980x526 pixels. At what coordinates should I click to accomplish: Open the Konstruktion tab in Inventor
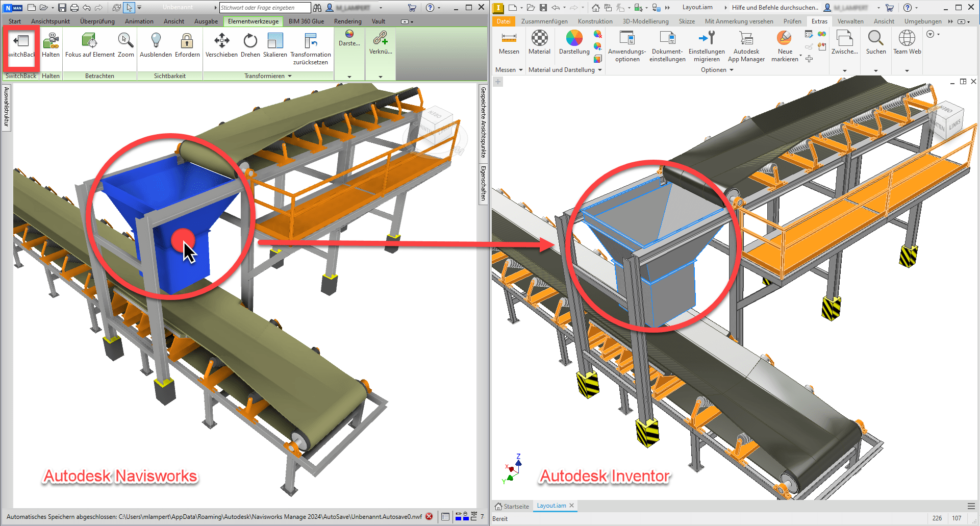pyautogui.click(x=595, y=21)
